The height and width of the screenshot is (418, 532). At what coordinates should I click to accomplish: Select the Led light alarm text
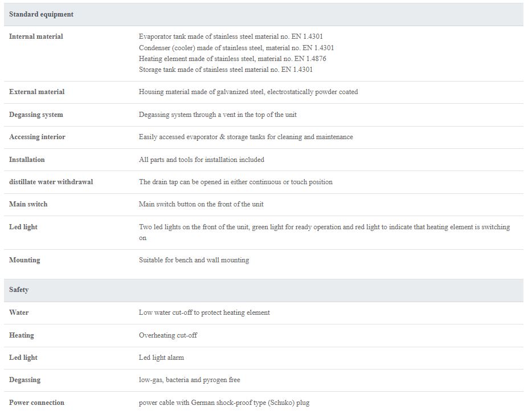click(x=161, y=358)
